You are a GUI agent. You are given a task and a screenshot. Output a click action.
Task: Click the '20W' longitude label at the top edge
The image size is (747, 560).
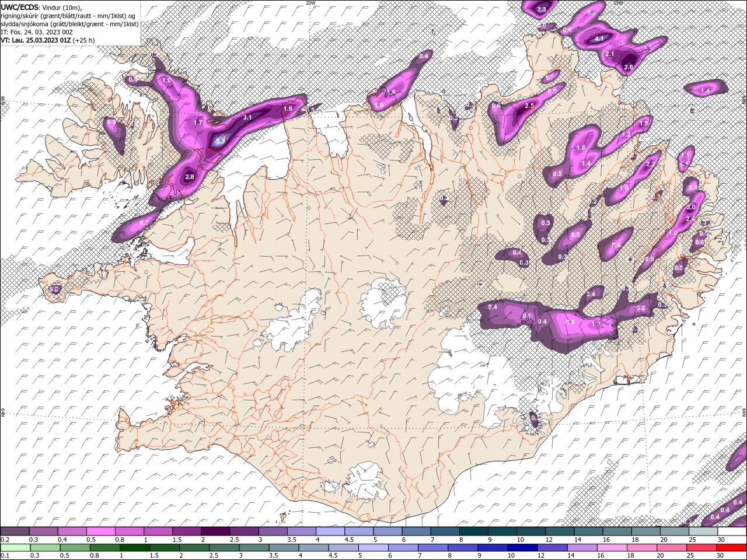pos(310,3)
